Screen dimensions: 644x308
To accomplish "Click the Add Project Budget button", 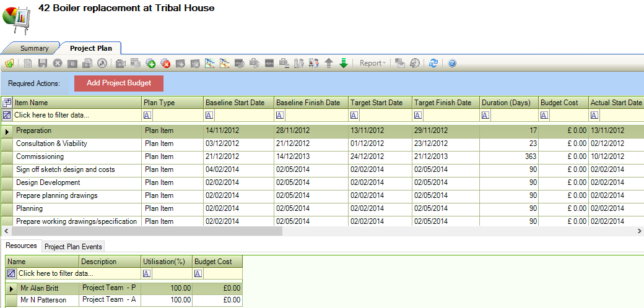I will pos(118,83).
